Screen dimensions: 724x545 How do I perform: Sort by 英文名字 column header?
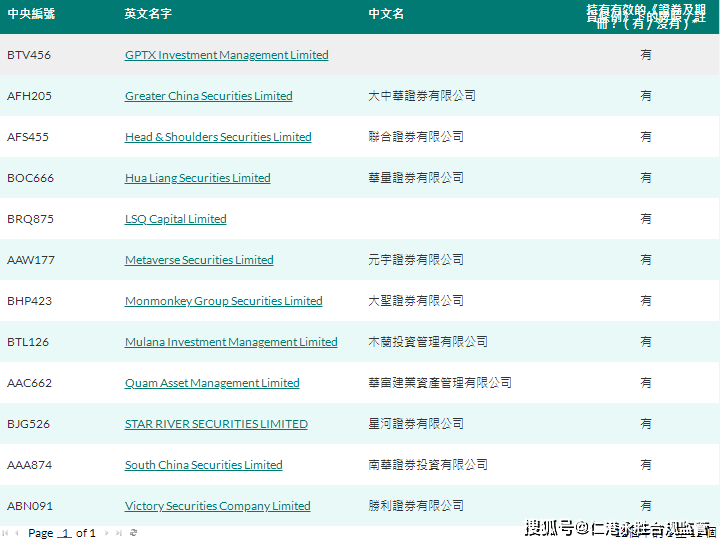pyautogui.click(x=148, y=14)
